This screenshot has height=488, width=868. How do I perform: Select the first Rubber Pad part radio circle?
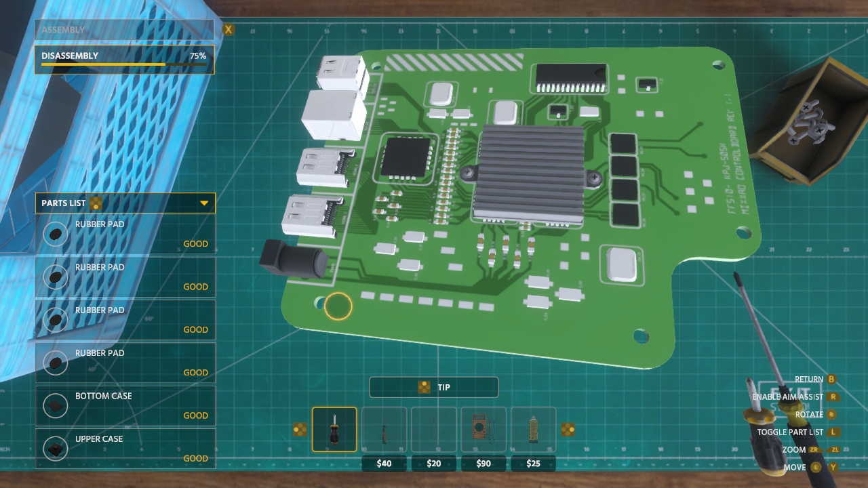55,234
